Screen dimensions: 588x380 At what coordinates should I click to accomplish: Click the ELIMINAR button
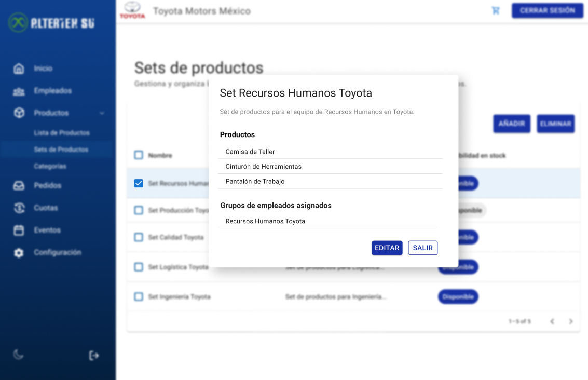tap(555, 124)
